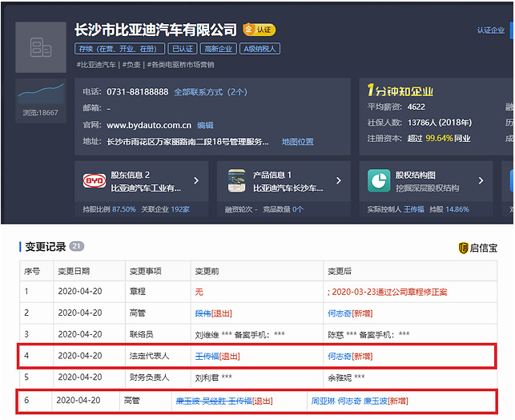Open 全部联系方式 (2个) link
515x420 pixels.
pyautogui.click(x=211, y=92)
